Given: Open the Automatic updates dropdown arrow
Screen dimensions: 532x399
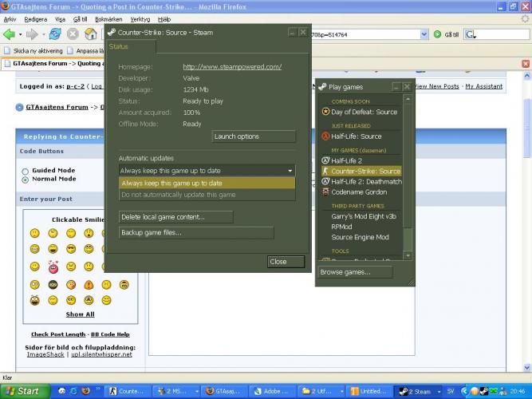Looking at the screenshot, I should (290, 171).
